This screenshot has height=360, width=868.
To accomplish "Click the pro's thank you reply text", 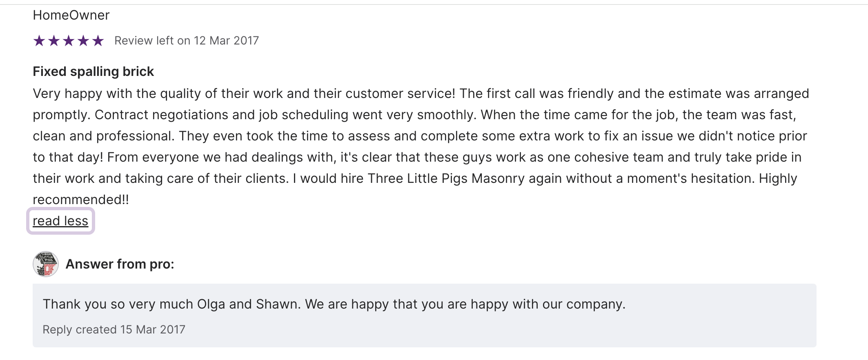I will [x=334, y=304].
